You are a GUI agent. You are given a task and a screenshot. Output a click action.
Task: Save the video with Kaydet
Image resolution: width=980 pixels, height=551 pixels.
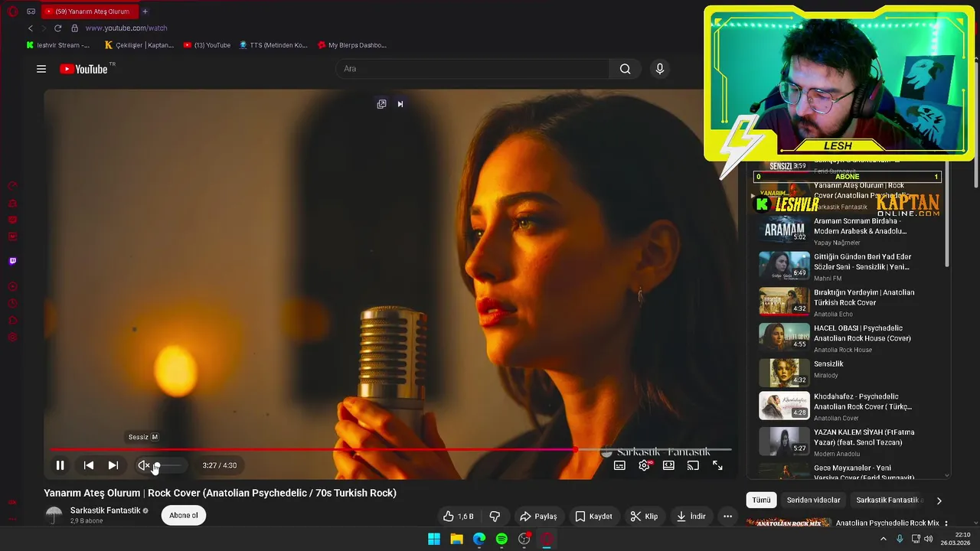[x=594, y=517]
